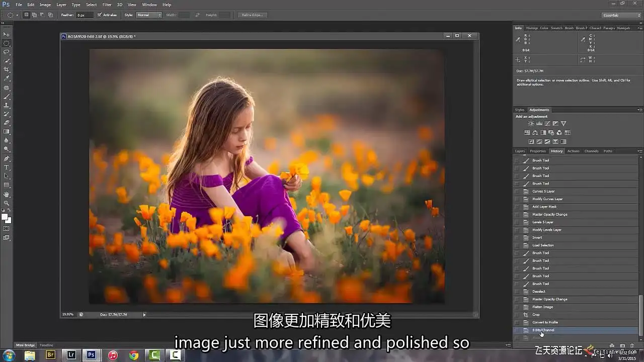Open Lightroom from the taskbar

tap(71, 355)
